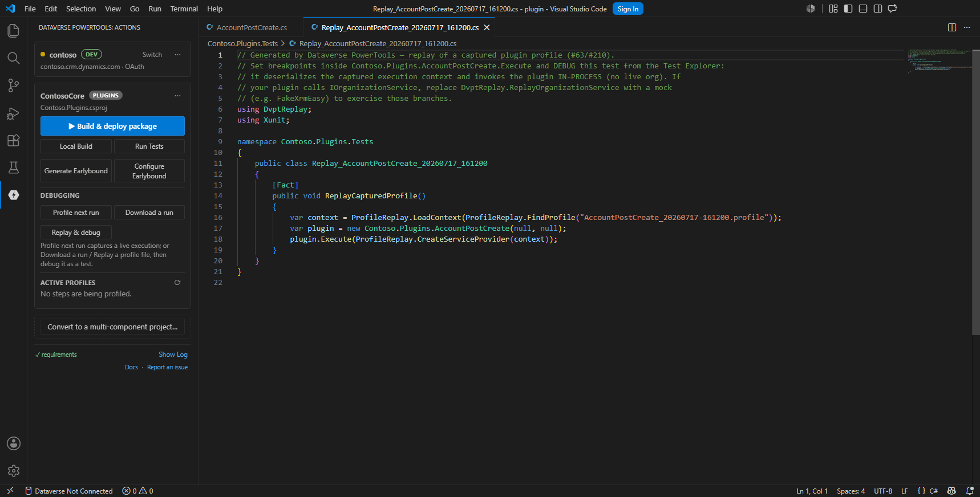This screenshot has width=980, height=497.
Task: Select the Replay_AccountPostCreate_20260717_161200.cs tab
Action: 400,27
